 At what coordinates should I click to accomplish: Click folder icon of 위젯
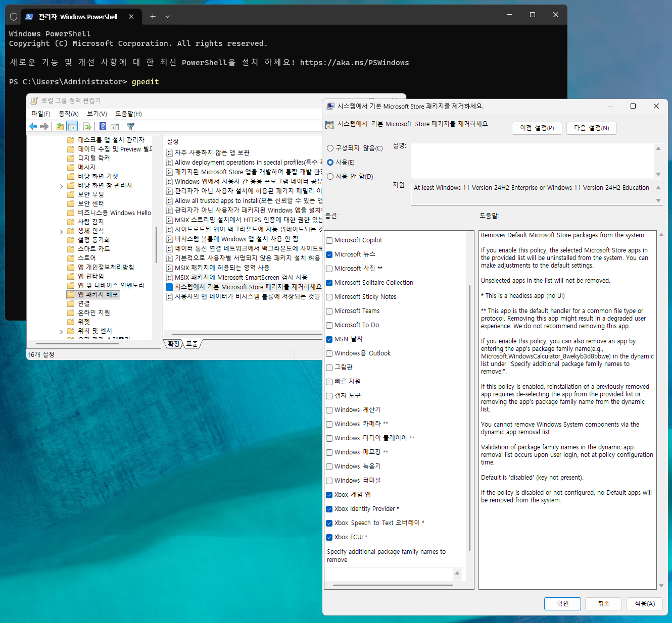71,322
